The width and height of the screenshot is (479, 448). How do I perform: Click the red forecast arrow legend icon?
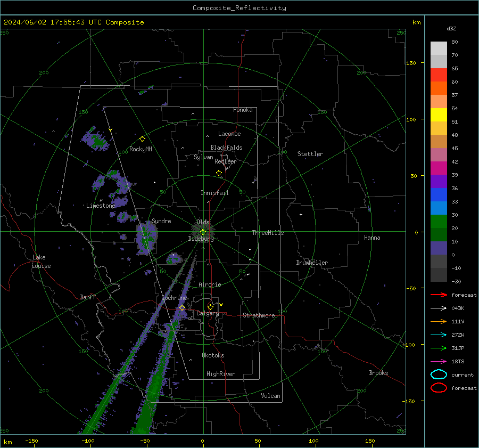coord(439,295)
